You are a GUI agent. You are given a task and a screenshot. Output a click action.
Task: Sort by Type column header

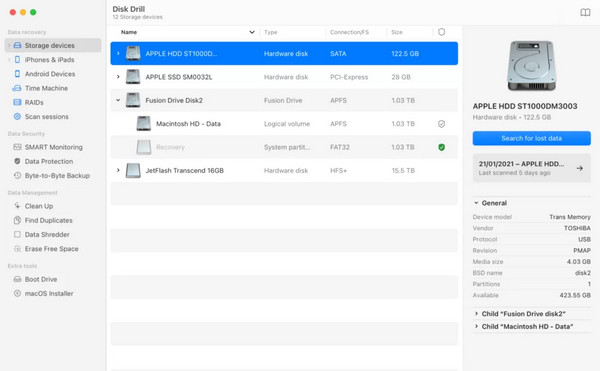pos(271,32)
